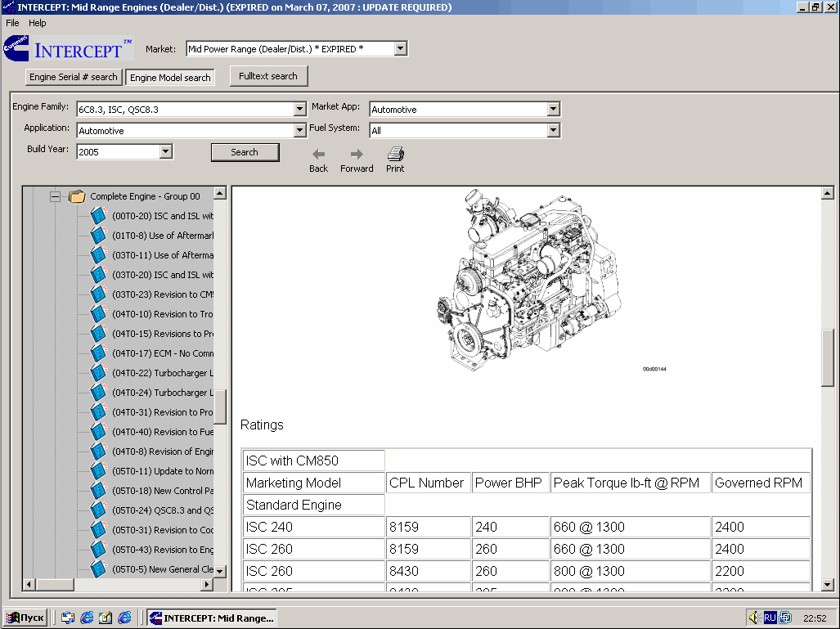840x629 pixels.
Task: Open the Help menu
Action: tap(38, 23)
